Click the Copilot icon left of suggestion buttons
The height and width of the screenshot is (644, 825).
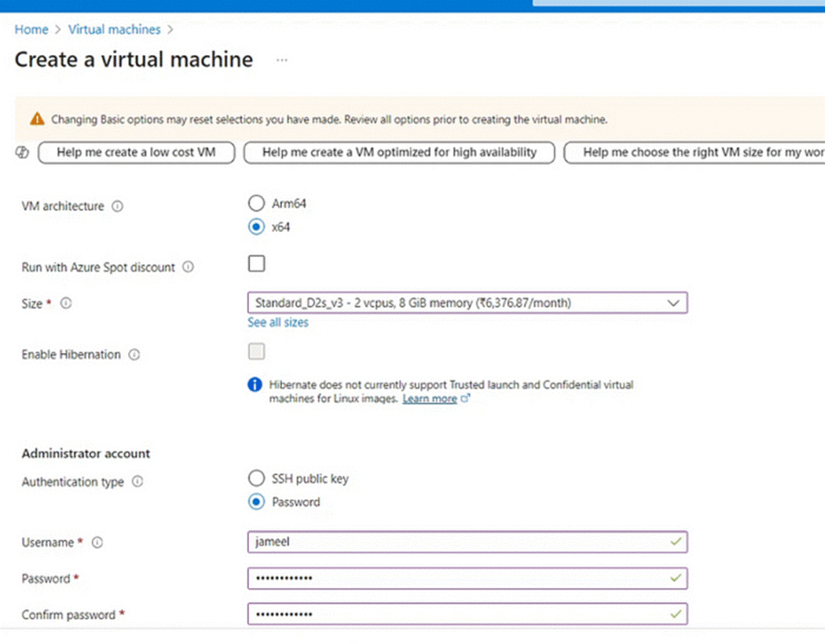click(x=22, y=152)
